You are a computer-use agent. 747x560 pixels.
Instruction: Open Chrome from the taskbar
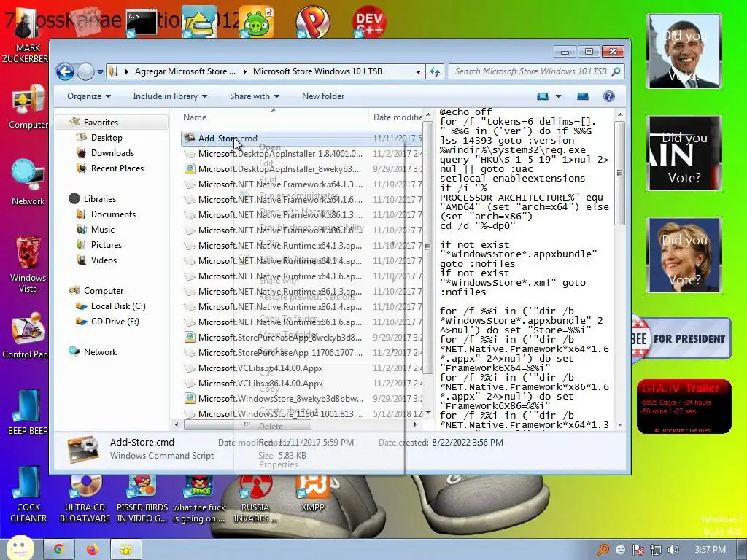click(58, 550)
